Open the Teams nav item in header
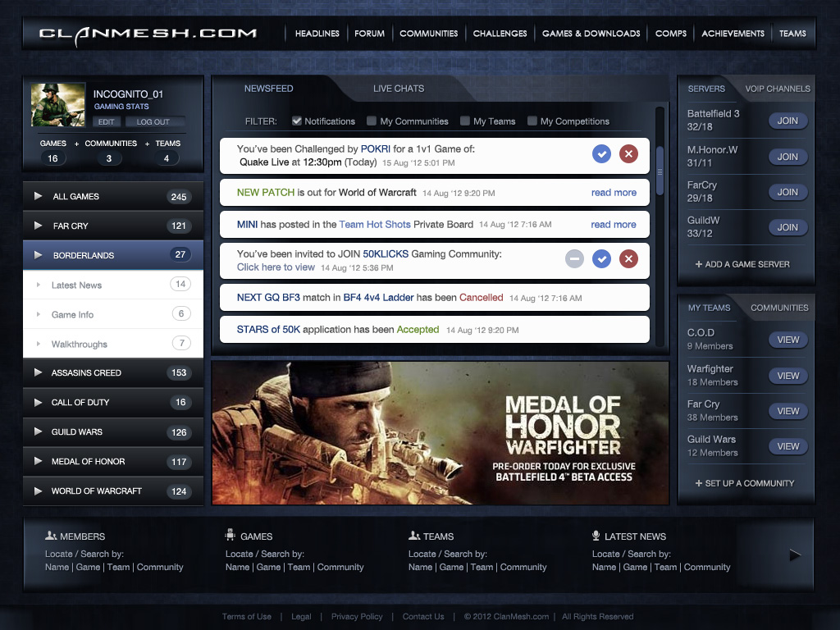Viewport: 840px width, 630px height. (792, 33)
